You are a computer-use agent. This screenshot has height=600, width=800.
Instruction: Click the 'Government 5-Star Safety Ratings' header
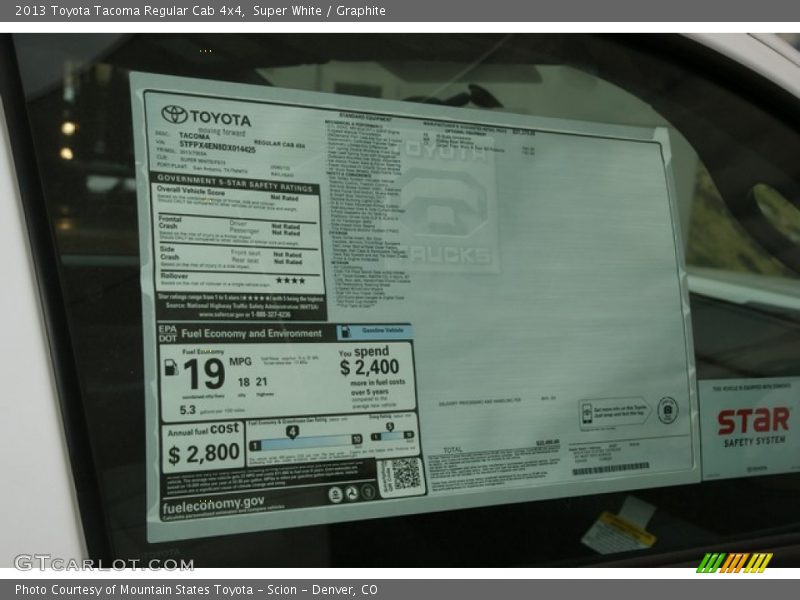click(x=235, y=183)
